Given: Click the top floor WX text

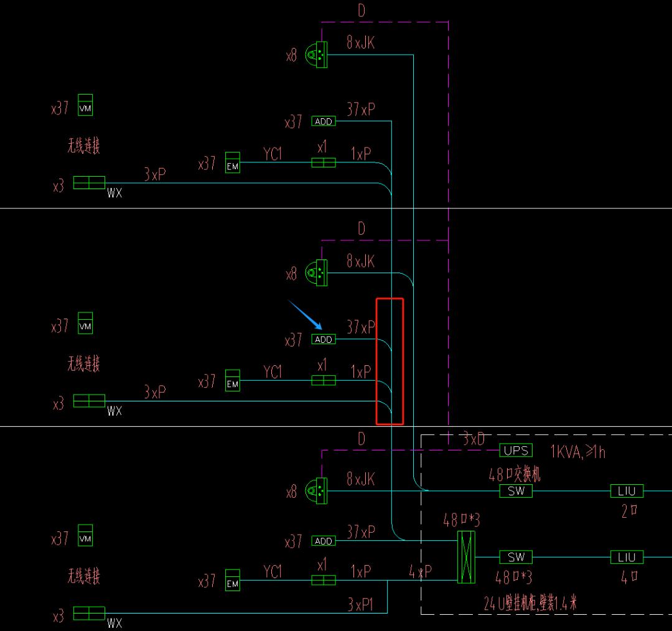Looking at the screenshot, I should tap(114, 193).
